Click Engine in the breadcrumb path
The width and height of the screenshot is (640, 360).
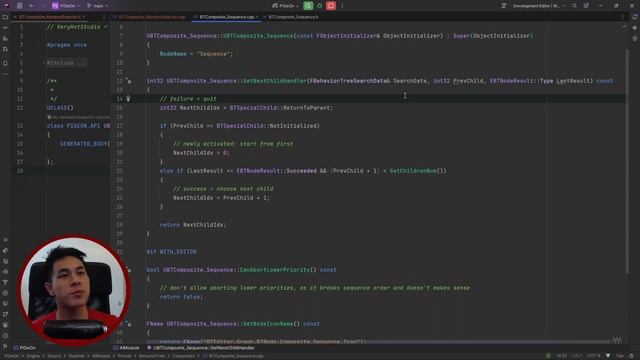[33, 356]
